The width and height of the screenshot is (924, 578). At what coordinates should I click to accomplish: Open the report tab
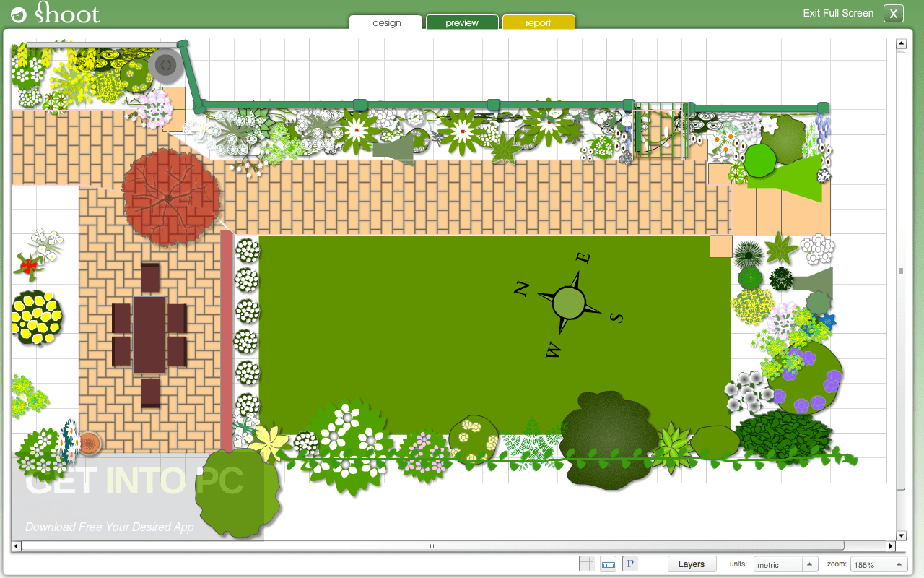pyautogui.click(x=539, y=22)
